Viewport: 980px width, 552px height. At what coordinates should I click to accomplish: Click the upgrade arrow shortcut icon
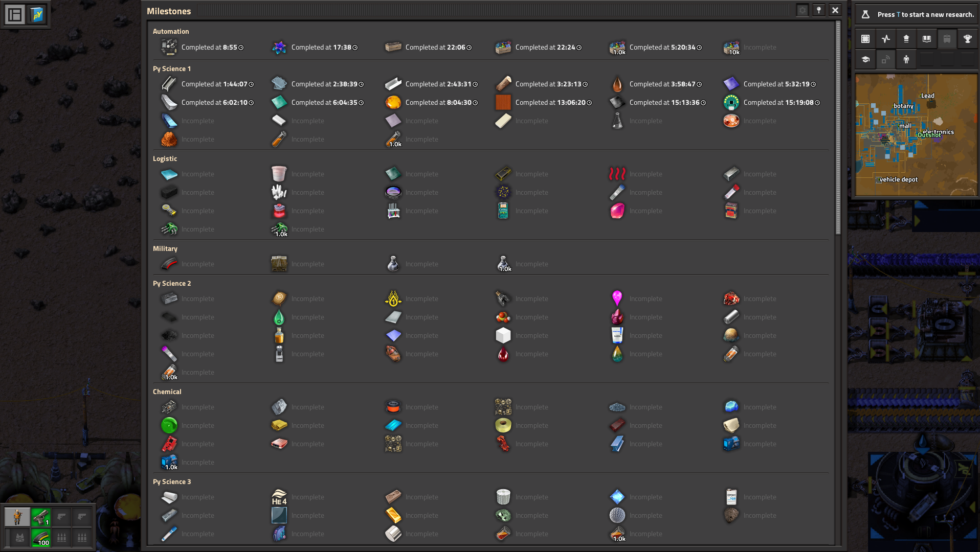point(906,39)
